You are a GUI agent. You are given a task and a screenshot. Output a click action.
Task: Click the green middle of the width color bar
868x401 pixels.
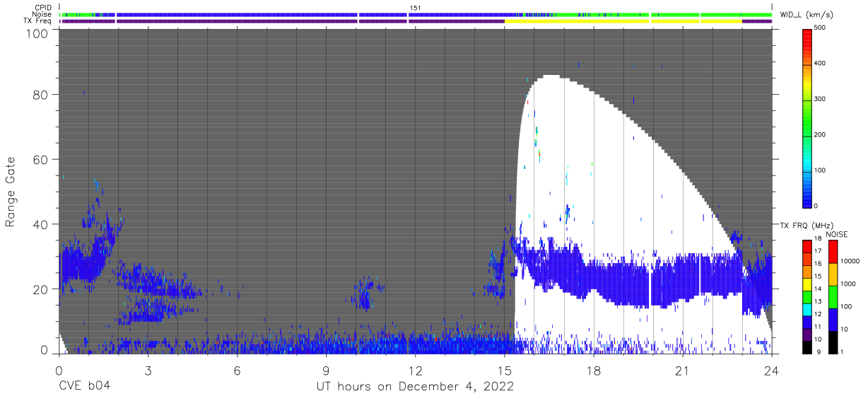coord(807,117)
